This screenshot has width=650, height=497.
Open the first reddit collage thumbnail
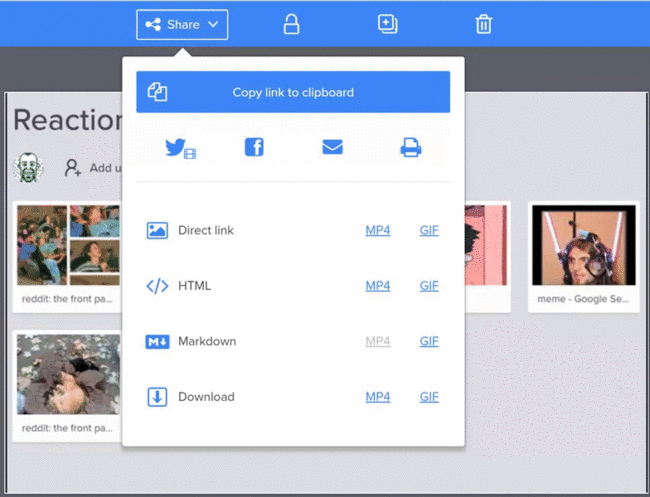coord(68,245)
